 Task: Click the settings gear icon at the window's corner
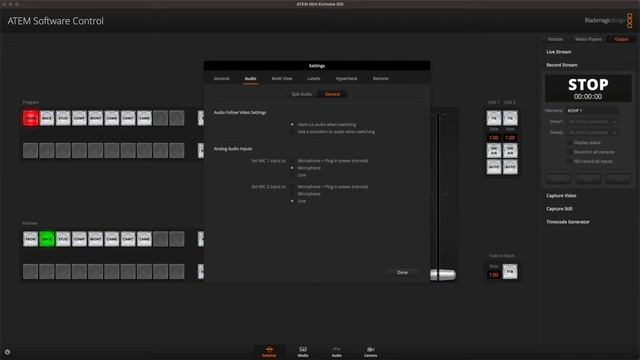click(7, 352)
